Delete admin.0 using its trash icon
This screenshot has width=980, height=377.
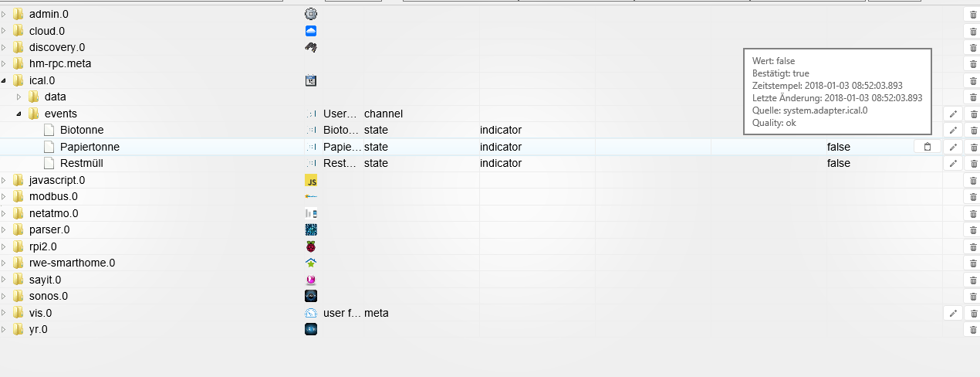(973, 14)
